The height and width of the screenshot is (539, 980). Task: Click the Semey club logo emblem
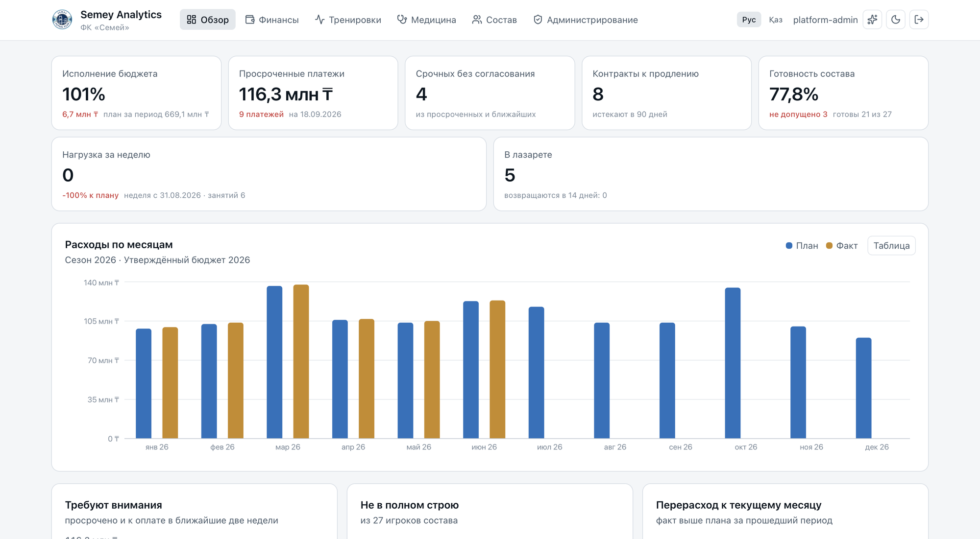[x=62, y=20]
